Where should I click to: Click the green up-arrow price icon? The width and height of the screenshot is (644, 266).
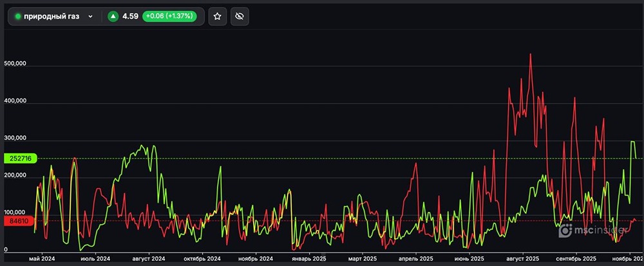[x=113, y=17]
